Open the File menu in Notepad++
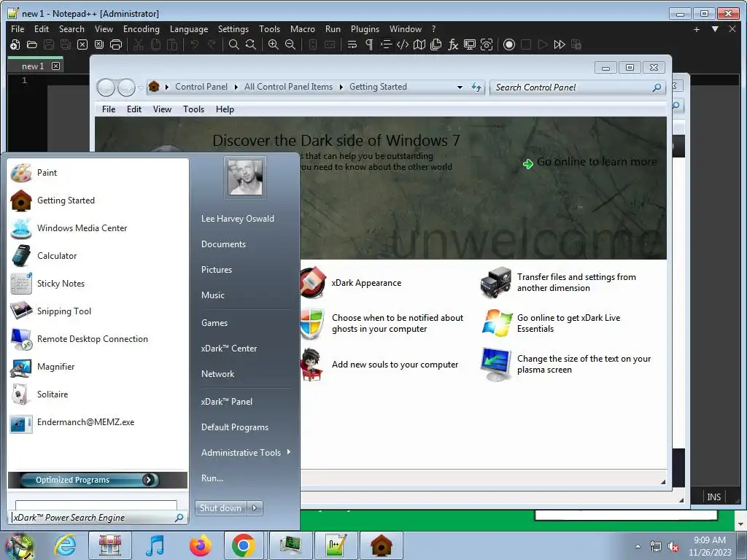747x560 pixels. [18, 29]
